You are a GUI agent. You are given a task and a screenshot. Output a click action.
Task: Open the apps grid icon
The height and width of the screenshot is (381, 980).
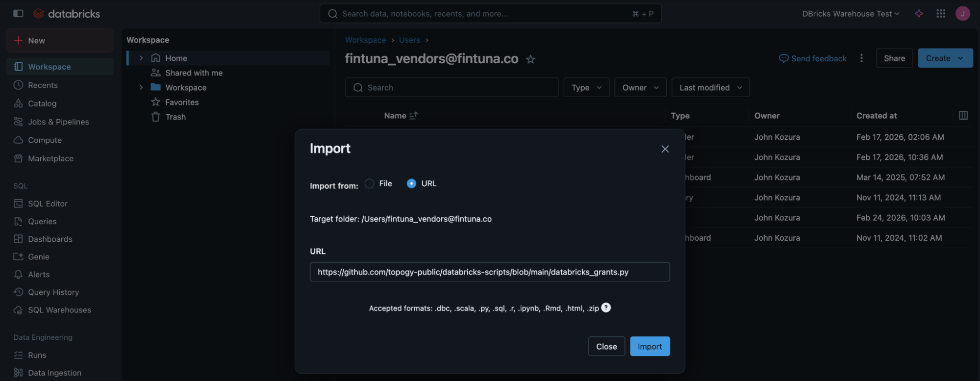[x=940, y=14]
